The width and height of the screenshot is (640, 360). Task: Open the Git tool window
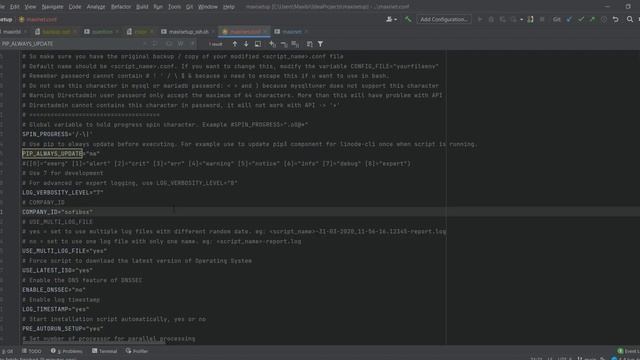pyautogui.click(x=7, y=351)
